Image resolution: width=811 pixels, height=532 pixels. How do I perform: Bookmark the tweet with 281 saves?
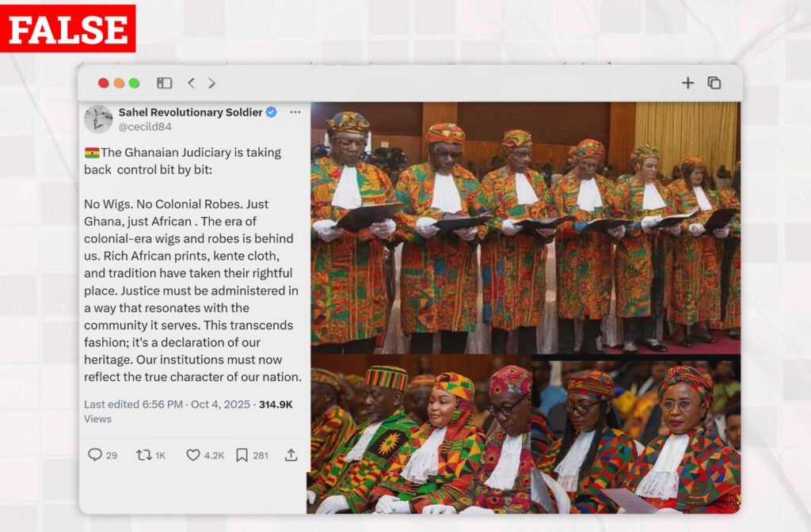click(252, 455)
